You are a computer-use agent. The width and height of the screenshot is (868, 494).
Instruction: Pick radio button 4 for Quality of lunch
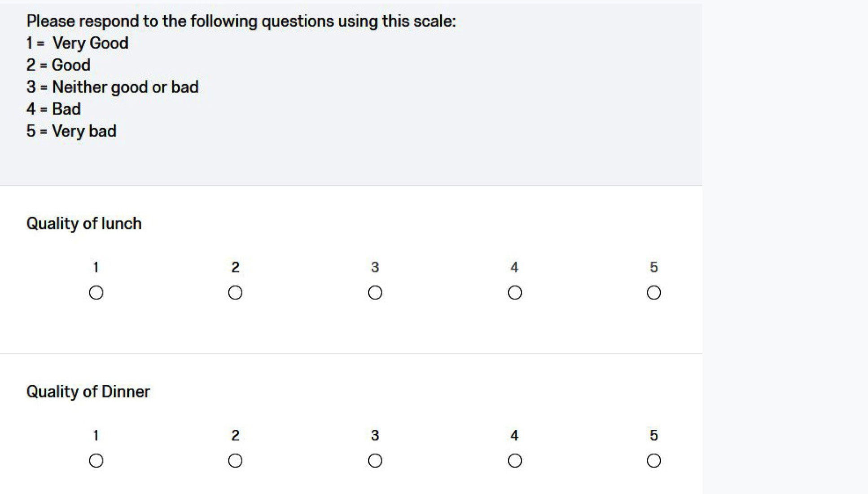pyautogui.click(x=514, y=292)
